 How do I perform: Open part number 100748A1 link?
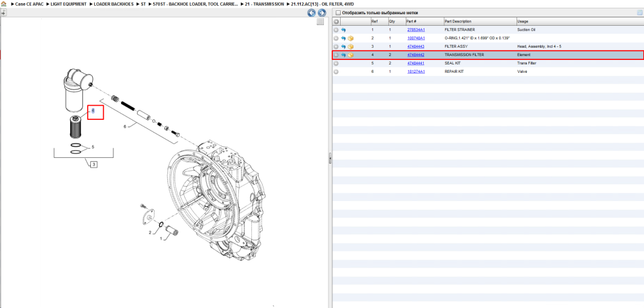(x=416, y=38)
